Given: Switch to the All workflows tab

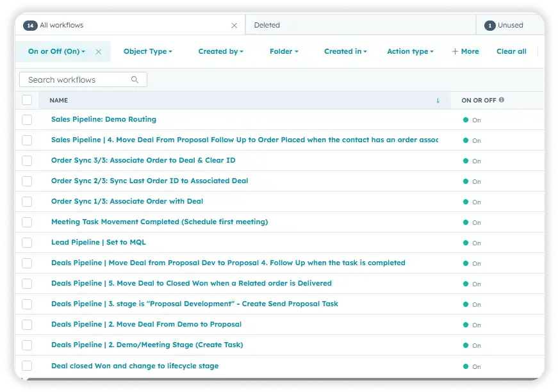Looking at the screenshot, I should (130, 25).
